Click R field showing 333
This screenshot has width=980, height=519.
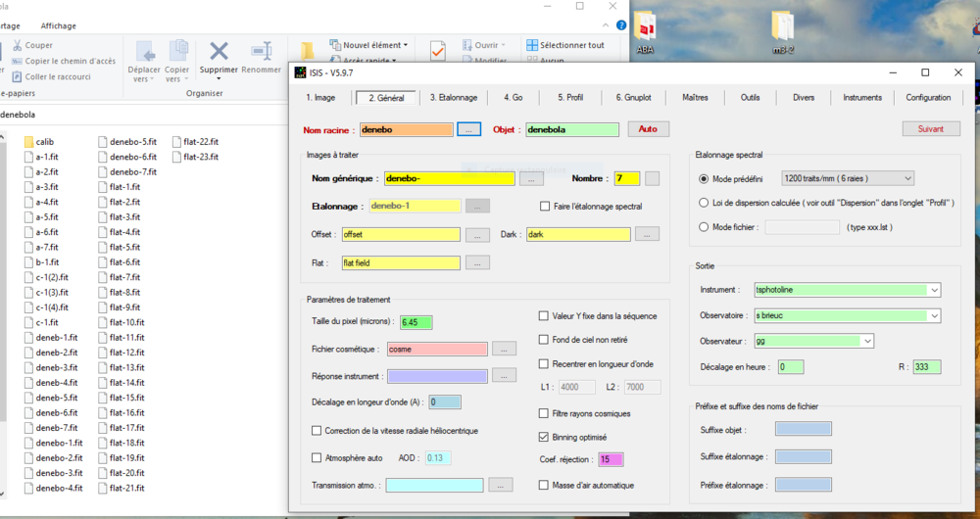(x=927, y=367)
